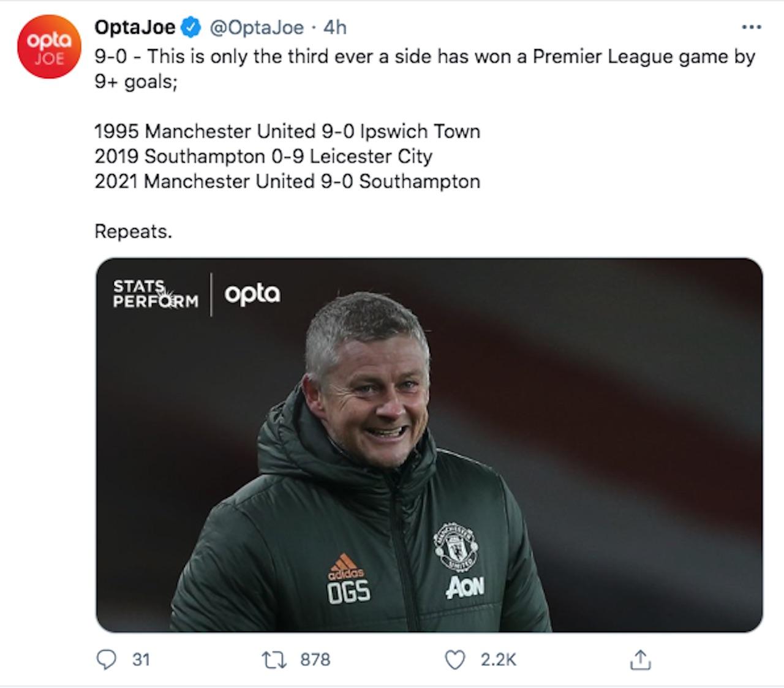The width and height of the screenshot is (784, 688).
Task: Share the tweet via the upload icon
Action: [640, 660]
